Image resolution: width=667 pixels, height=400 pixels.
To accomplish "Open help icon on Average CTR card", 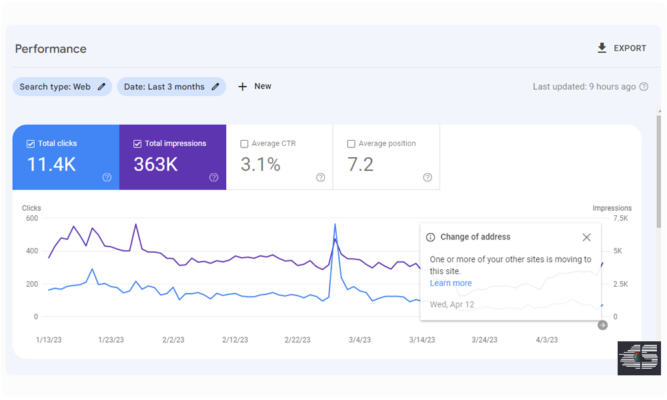I will coord(320,177).
